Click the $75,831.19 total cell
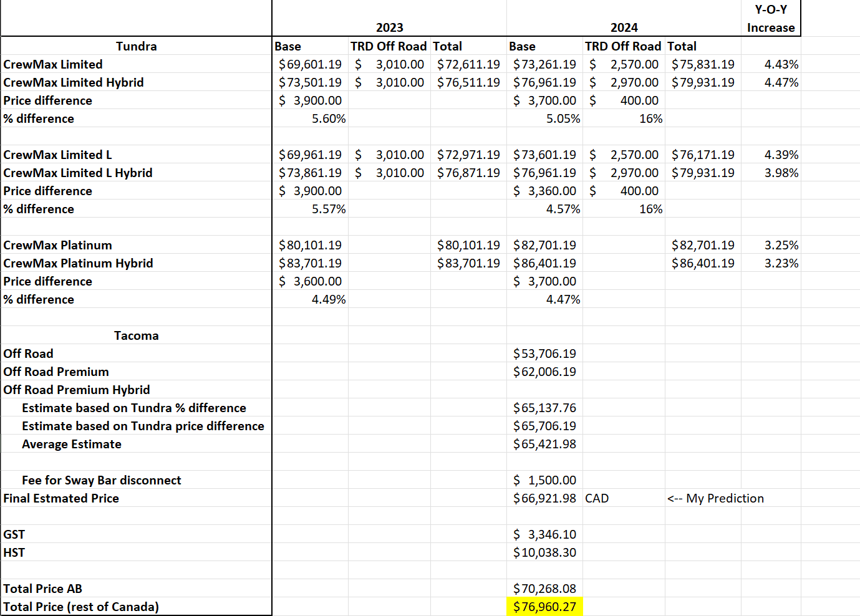Viewport: 860px width, 616px height. point(703,64)
